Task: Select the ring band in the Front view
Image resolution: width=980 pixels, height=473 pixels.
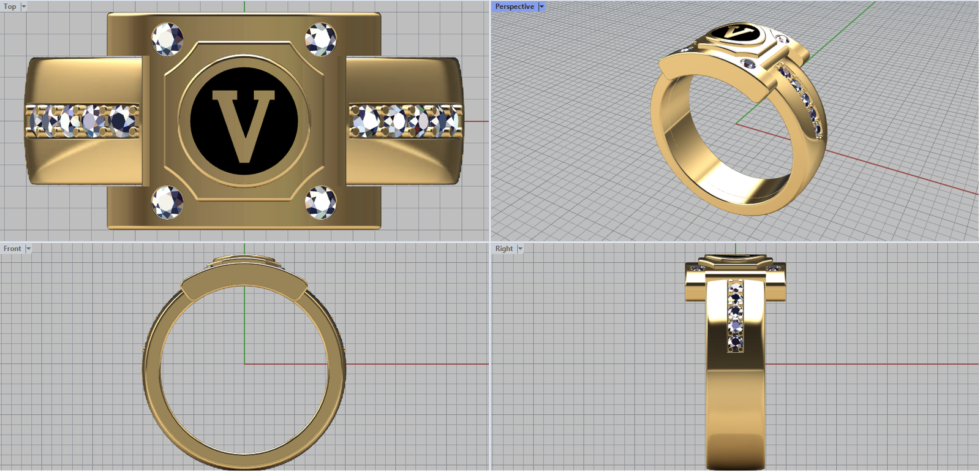Action: [152, 368]
